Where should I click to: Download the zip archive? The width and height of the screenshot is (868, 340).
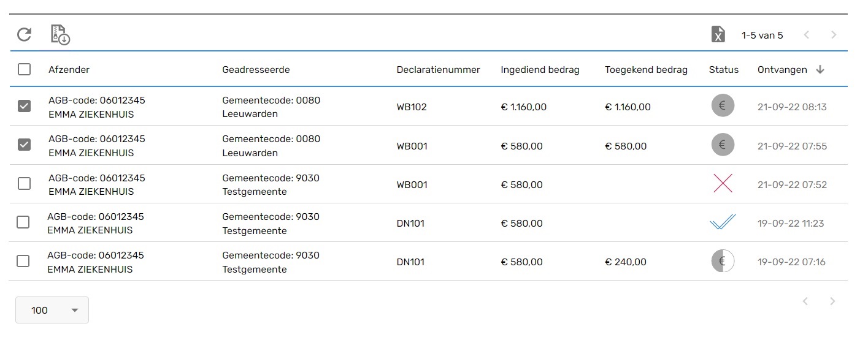(x=60, y=34)
